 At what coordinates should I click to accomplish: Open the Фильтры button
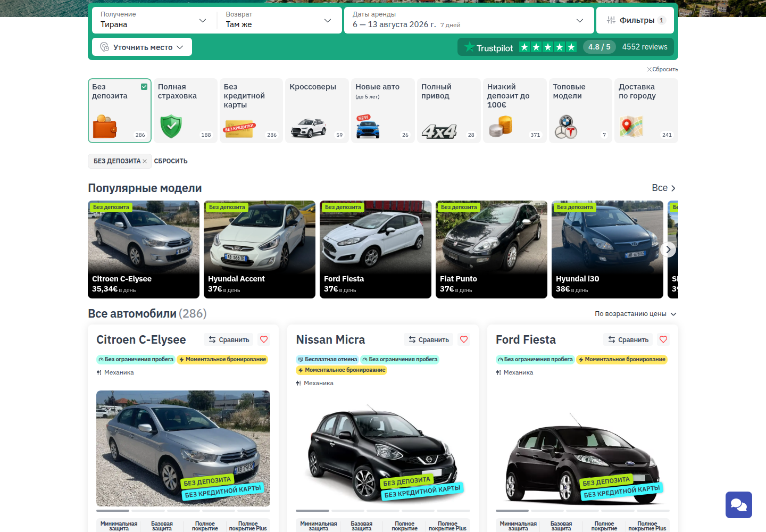click(x=635, y=20)
